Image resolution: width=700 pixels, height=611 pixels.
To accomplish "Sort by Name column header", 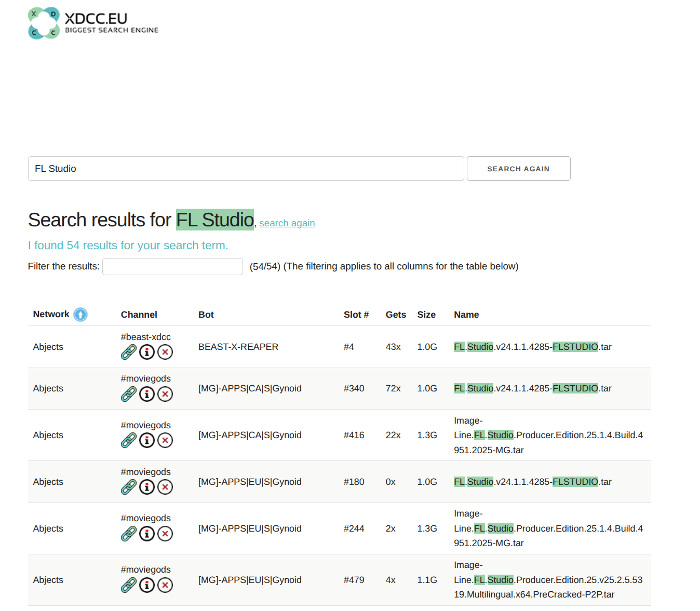I will (x=466, y=315).
